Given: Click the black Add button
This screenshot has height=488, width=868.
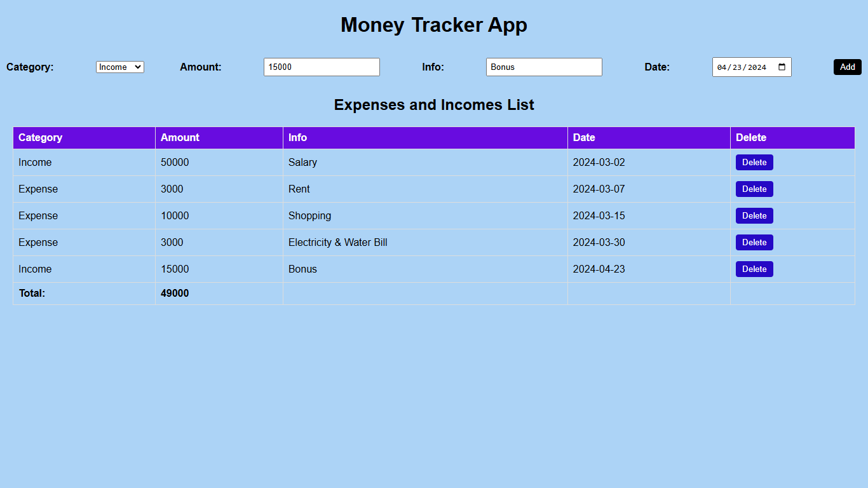Looking at the screenshot, I should (x=848, y=67).
